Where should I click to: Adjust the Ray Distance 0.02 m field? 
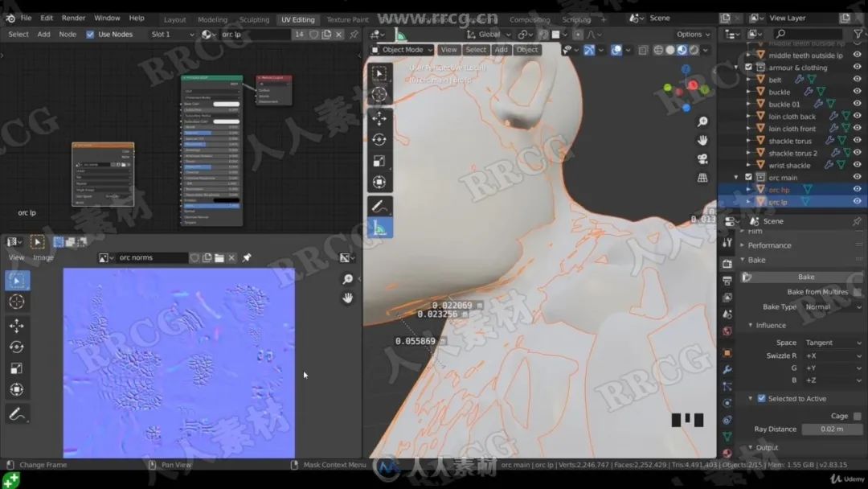(832, 429)
